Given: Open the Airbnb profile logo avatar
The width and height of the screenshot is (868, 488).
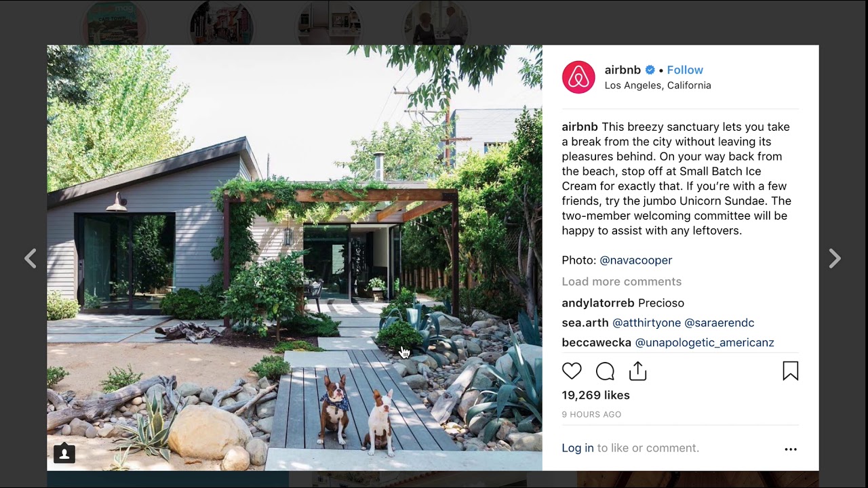Looking at the screenshot, I should coord(578,77).
